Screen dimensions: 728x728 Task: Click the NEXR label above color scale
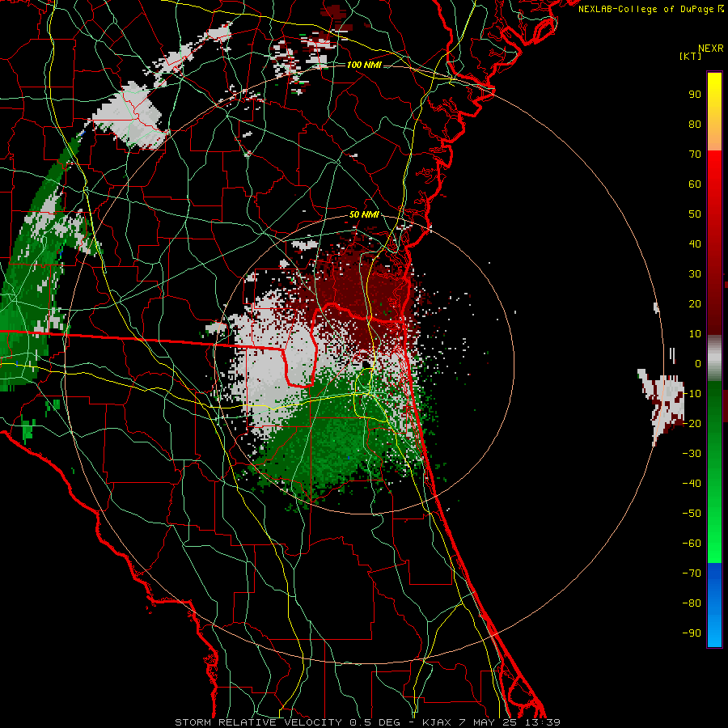(x=711, y=49)
